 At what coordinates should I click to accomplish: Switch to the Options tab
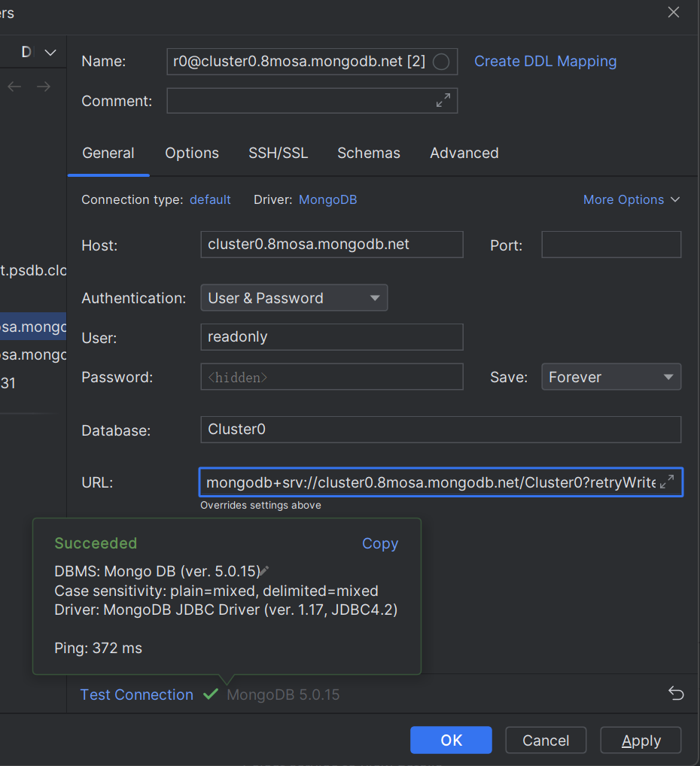(191, 153)
